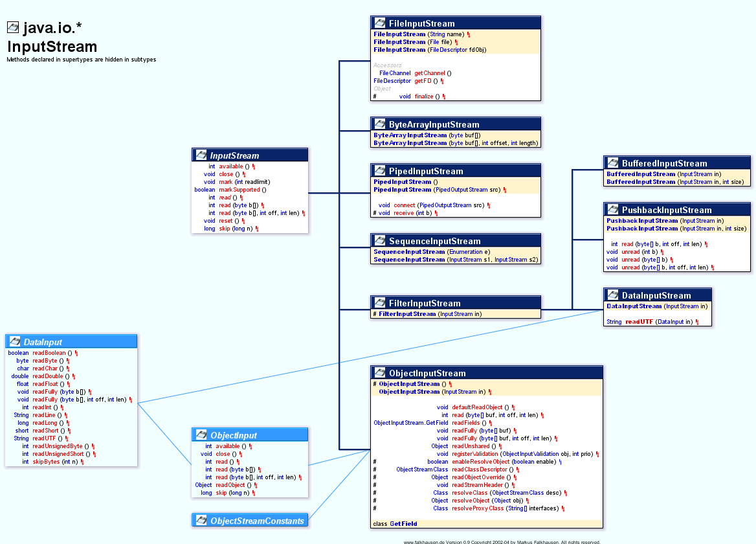Click the InputStream class header icon
Screen dimensions: 756x544
point(200,155)
